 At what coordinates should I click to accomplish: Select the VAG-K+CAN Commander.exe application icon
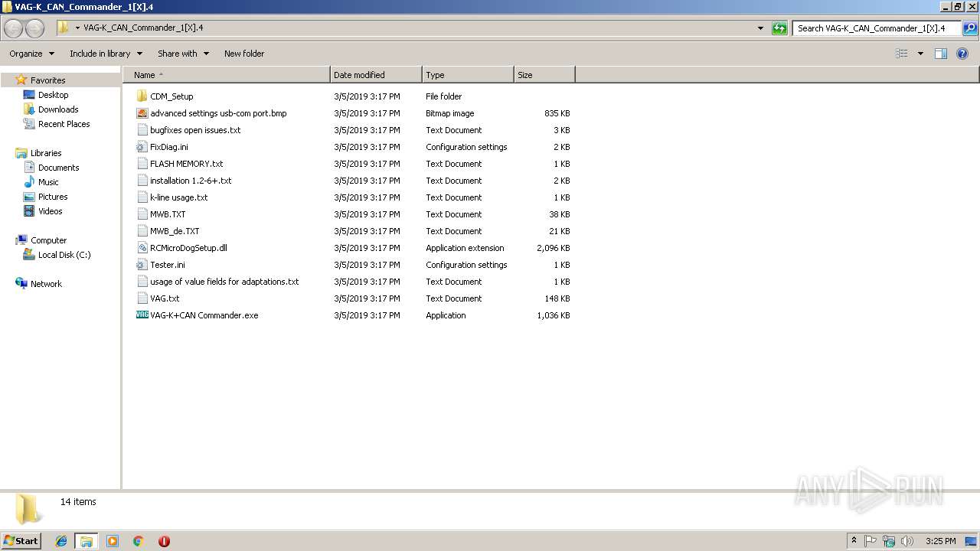click(x=142, y=315)
